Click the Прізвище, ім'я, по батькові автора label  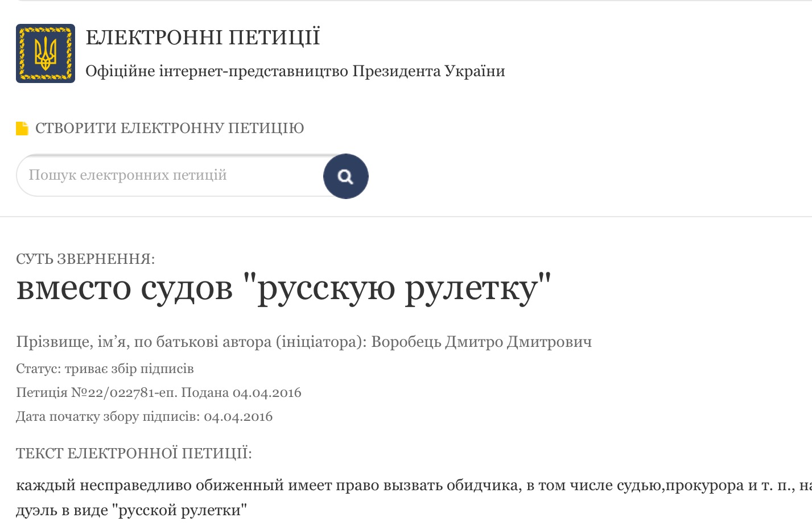191,342
